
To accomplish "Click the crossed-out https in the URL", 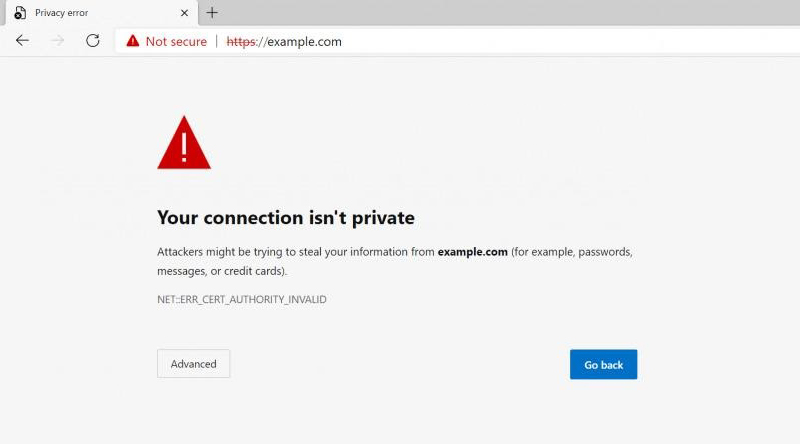I will (241, 41).
